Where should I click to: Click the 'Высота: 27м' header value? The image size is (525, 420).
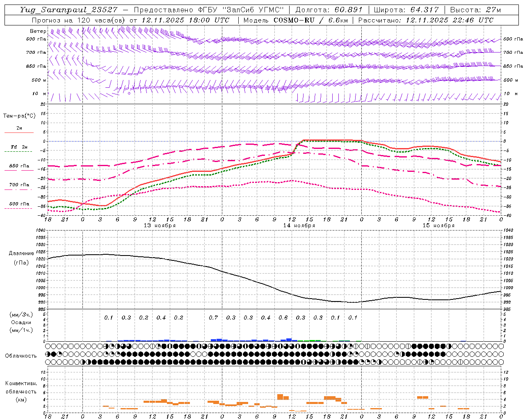coord(476,10)
